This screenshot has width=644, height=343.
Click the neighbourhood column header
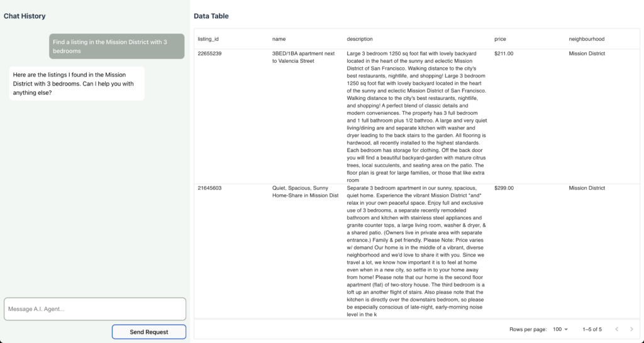click(x=587, y=39)
